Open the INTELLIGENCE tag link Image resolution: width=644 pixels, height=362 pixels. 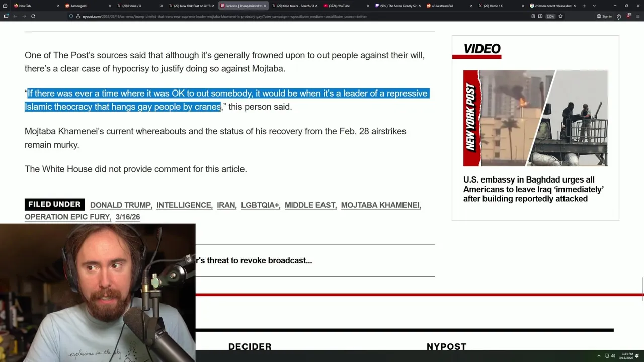click(184, 205)
